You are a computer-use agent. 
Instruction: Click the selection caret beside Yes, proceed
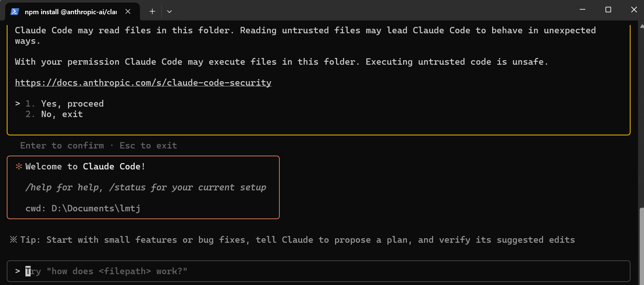pyautogui.click(x=17, y=104)
